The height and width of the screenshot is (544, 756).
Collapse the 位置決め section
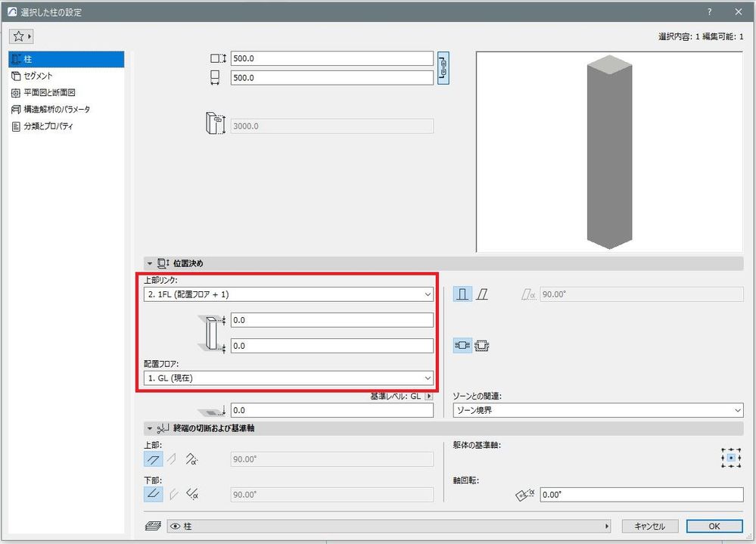(150, 263)
